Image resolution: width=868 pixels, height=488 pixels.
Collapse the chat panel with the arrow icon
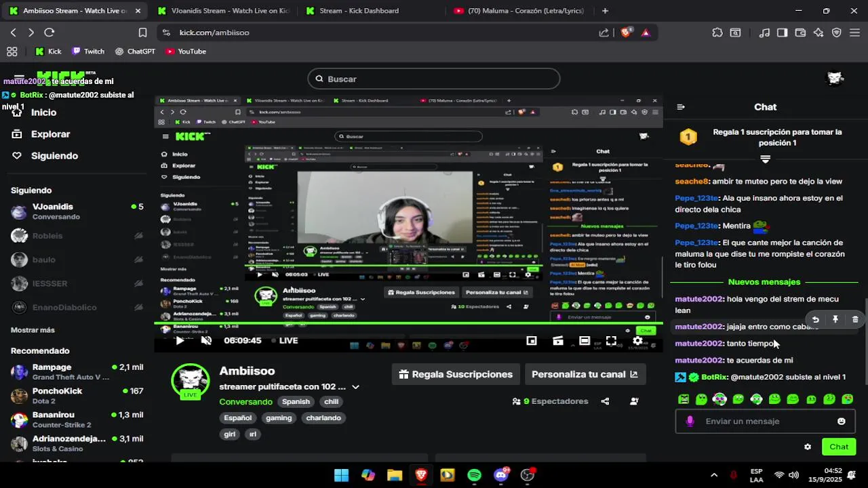681,107
